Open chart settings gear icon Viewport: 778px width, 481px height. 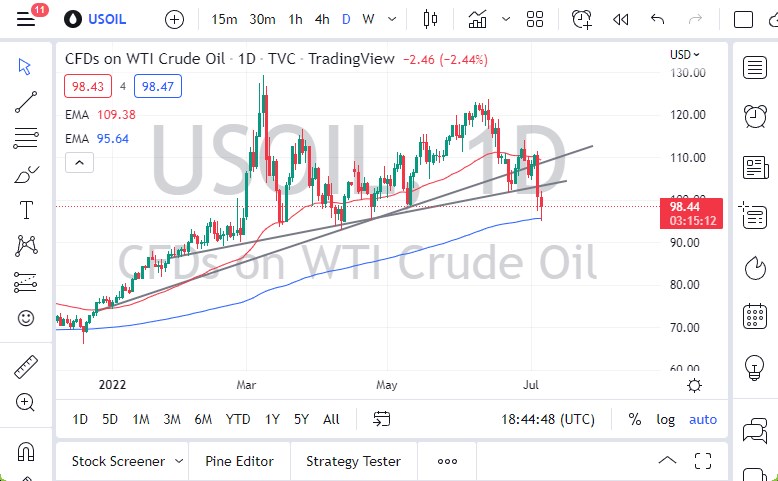pyautogui.click(x=695, y=385)
